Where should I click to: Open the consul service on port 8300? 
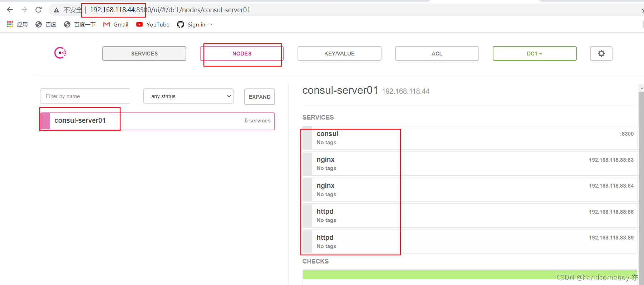coord(470,138)
